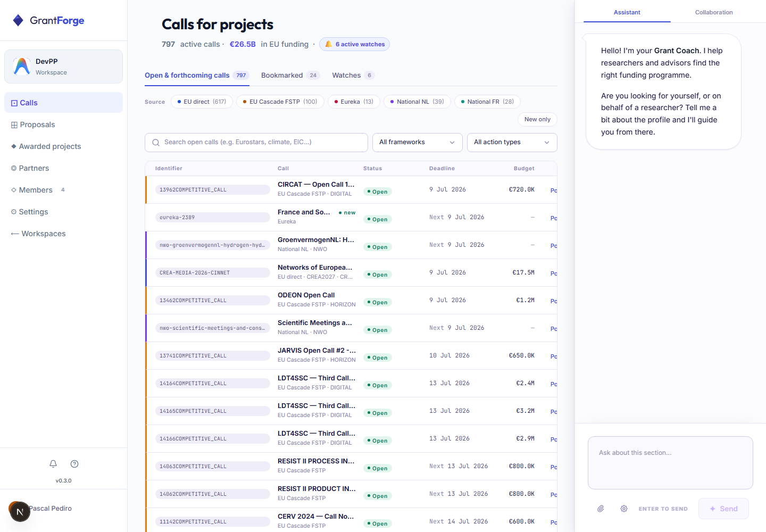766x532 pixels.
Task: Open assistant settings gear icon
Action: pos(624,509)
